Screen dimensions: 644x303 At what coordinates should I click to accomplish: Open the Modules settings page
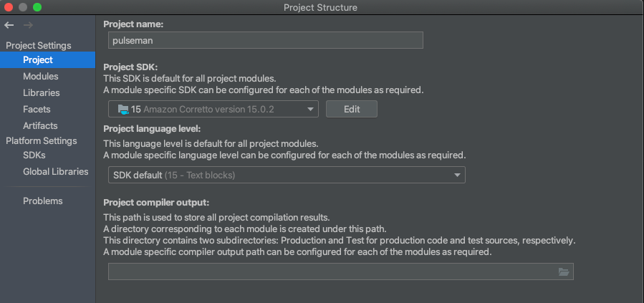[x=40, y=77]
